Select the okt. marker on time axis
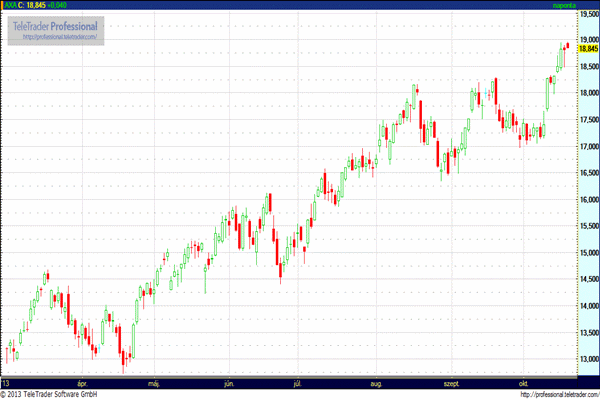 click(x=521, y=383)
